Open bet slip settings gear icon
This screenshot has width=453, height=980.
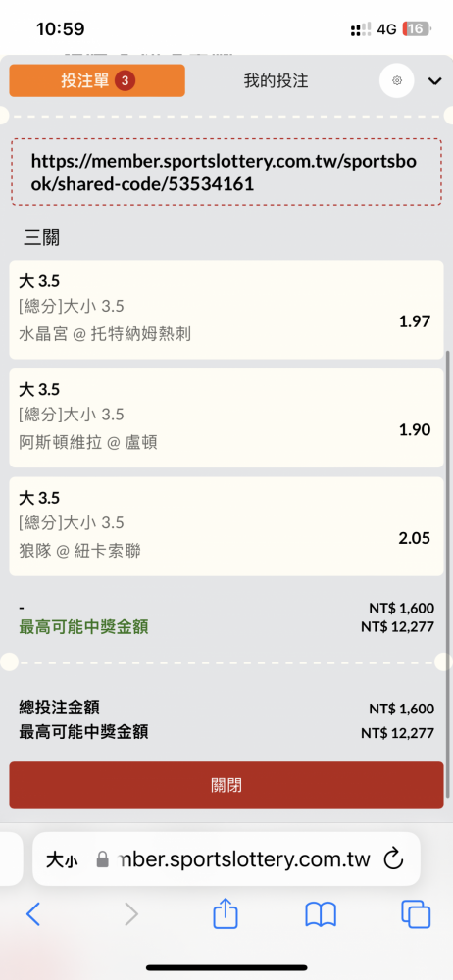point(397,80)
